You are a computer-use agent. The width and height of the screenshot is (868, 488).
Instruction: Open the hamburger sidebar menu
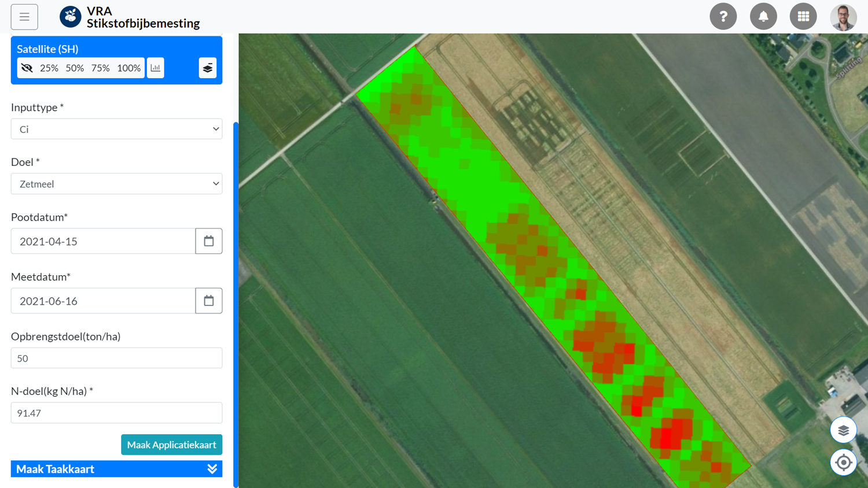click(24, 17)
